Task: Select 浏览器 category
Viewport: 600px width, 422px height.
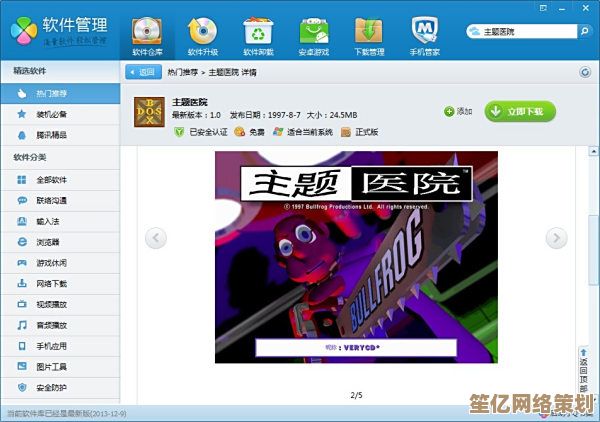Action: tap(60, 242)
